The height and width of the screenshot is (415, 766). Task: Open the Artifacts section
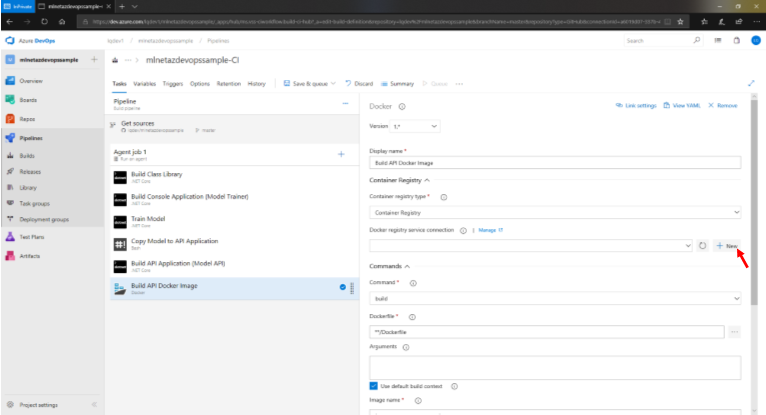pyautogui.click(x=31, y=256)
